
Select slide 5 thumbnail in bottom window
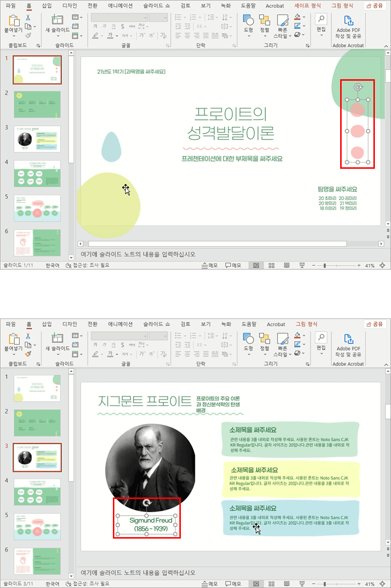tap(37, 526)
